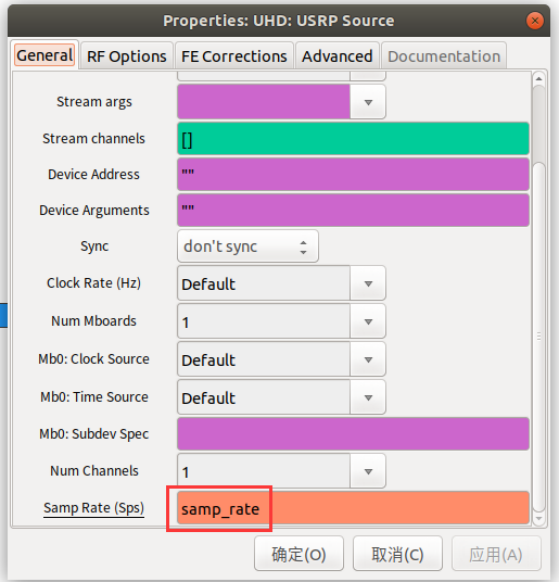Click the Stream channels input field
The height and width of the screenshot is (582, 559).
[x=353, y=138]
